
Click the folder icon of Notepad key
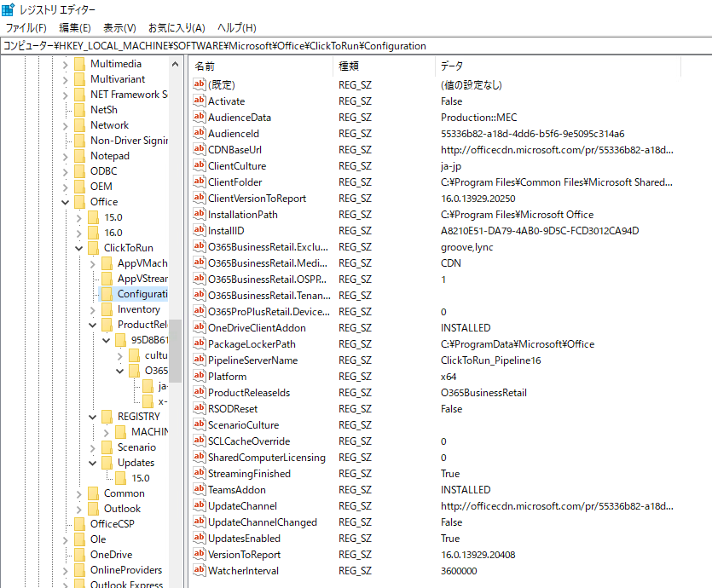79,156
